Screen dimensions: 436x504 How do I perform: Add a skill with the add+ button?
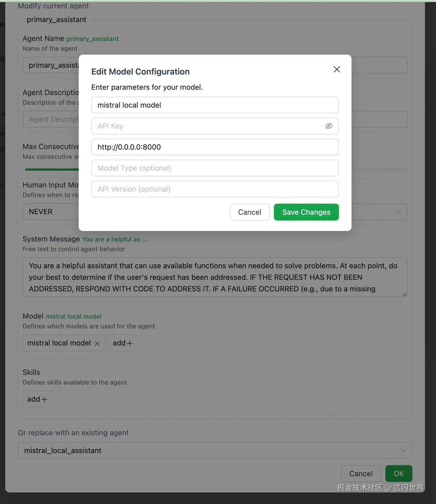38,399
